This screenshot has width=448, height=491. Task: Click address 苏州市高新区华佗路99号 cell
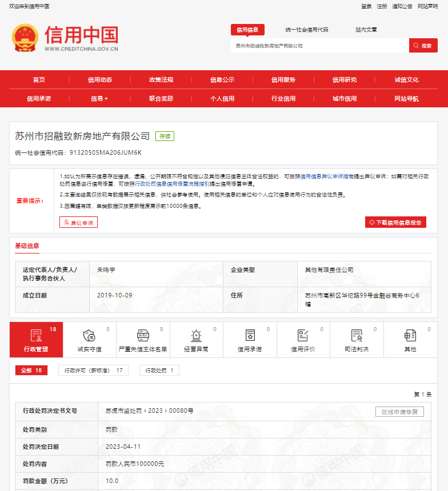365,300
